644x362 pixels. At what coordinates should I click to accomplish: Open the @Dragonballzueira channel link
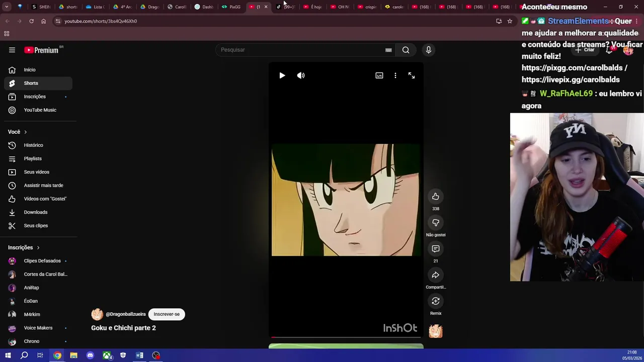126,314
